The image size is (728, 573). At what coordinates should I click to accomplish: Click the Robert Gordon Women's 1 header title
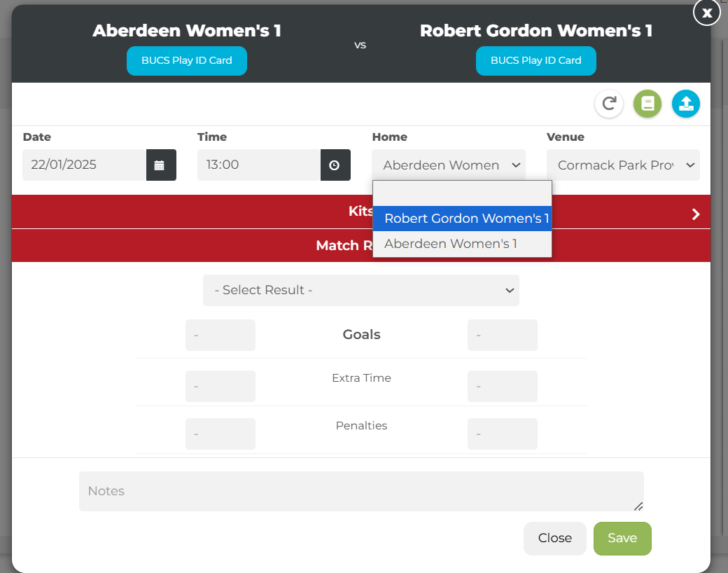click(x=536, y=31)
